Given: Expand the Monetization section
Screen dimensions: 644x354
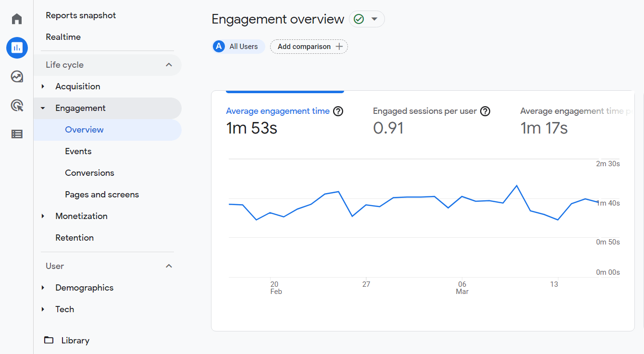Looking at the screenshot, I should coord(43,216).
